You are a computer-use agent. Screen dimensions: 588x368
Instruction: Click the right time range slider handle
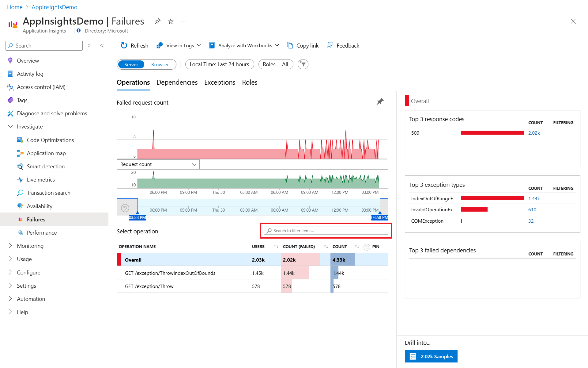(x=380, y=213)
